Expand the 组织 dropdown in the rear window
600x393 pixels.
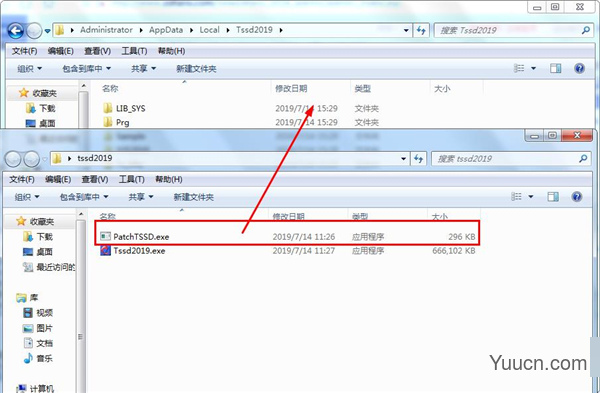(29, 68)
